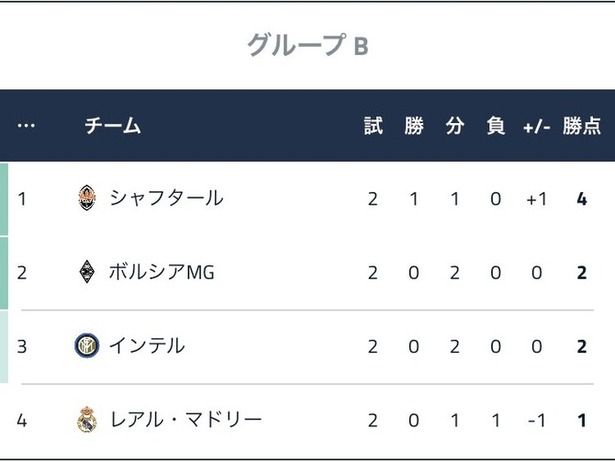Click the 勝点 points column header

coord(582,126)
